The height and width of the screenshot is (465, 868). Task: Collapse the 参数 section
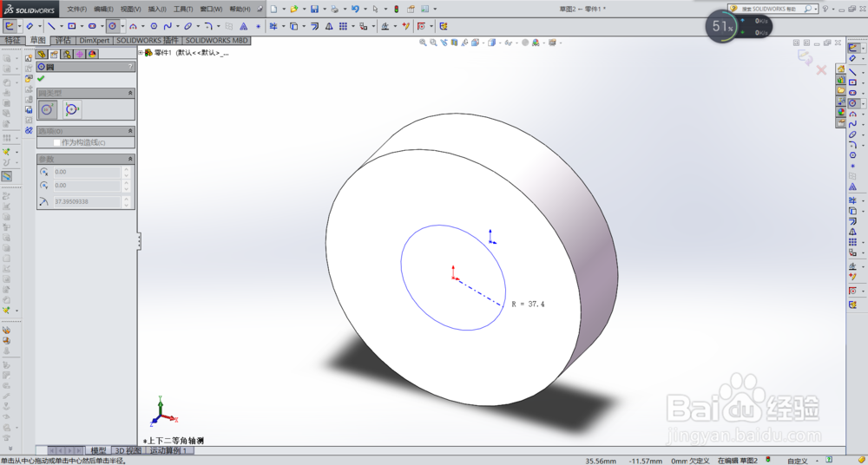coord(131,159)
